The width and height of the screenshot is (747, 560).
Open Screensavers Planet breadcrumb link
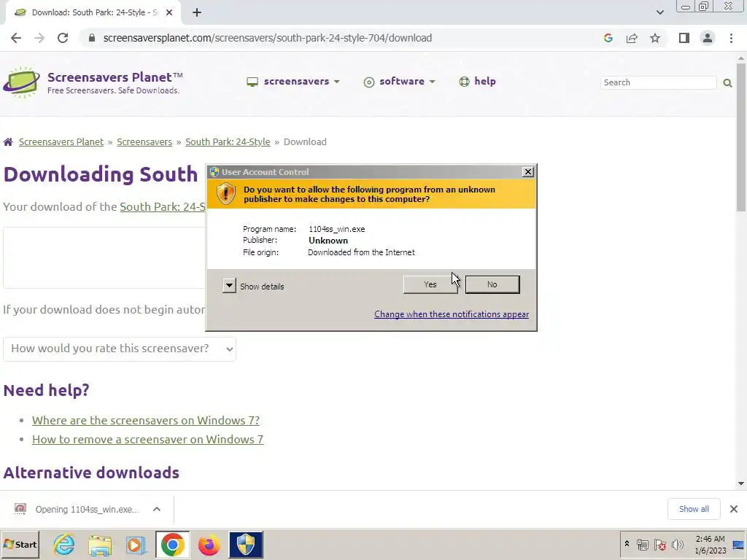click(61, 142)
